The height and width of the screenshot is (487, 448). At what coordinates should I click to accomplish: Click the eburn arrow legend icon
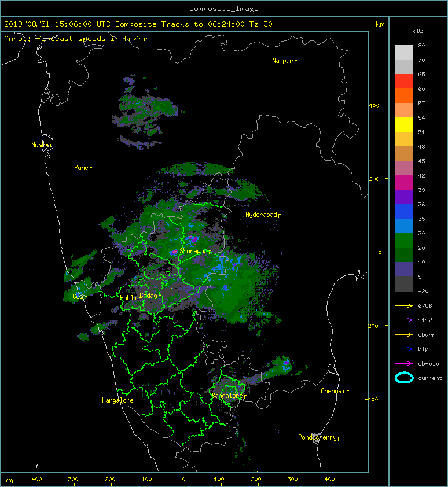[x=404, y=335]
